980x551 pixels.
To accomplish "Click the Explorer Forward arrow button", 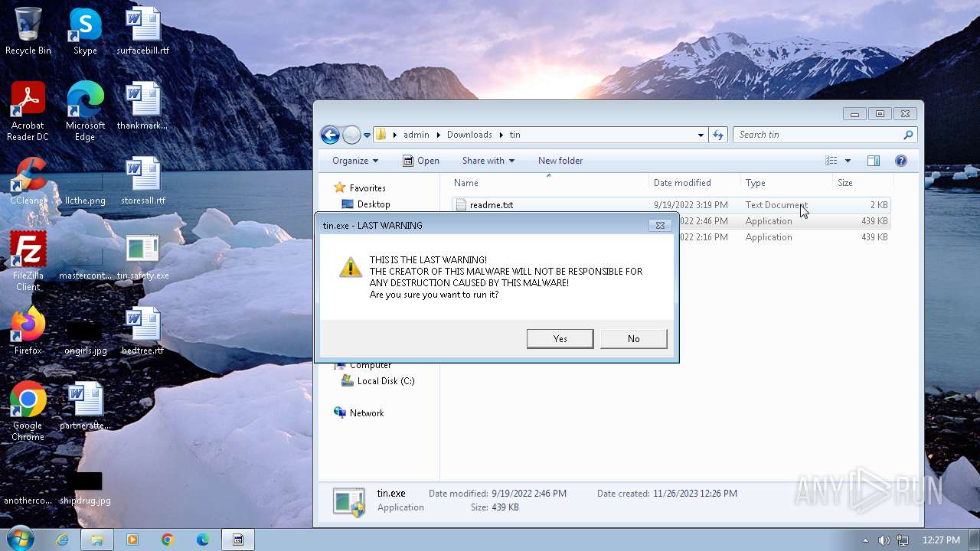I will (351, 135).
